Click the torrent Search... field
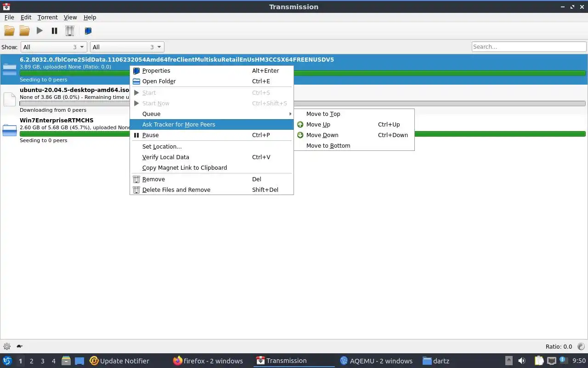The height and width of the screenshot is (368, 588). 529,47
